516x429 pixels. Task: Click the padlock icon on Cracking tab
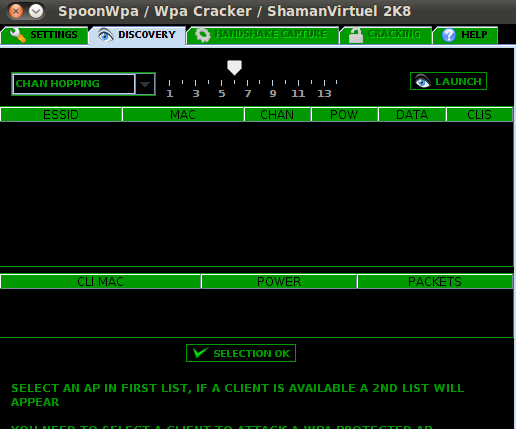(x=356, y=35)
